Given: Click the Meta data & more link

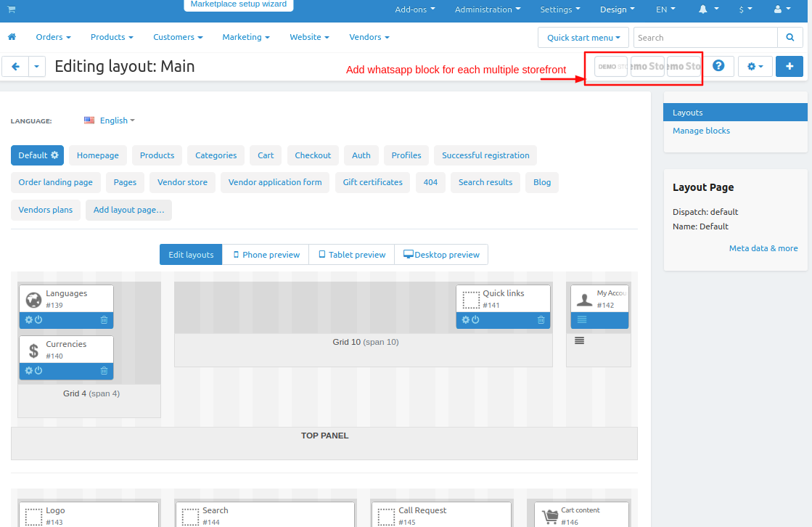Looking at the screenshot, I should coord(763,248).
